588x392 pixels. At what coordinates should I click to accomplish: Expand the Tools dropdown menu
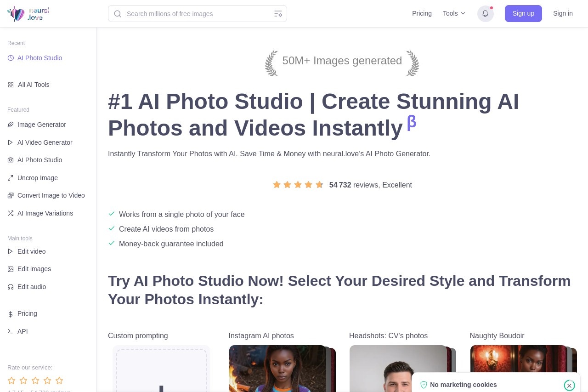454,13
